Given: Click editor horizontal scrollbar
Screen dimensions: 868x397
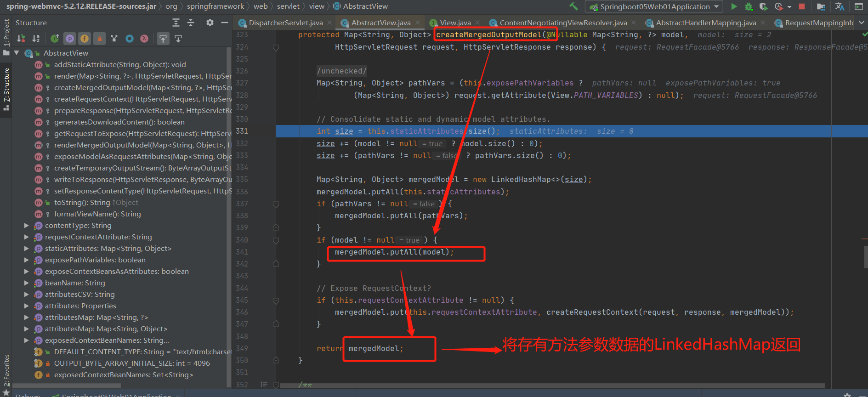Looking at the screenshot, I should tap(552, 386).
